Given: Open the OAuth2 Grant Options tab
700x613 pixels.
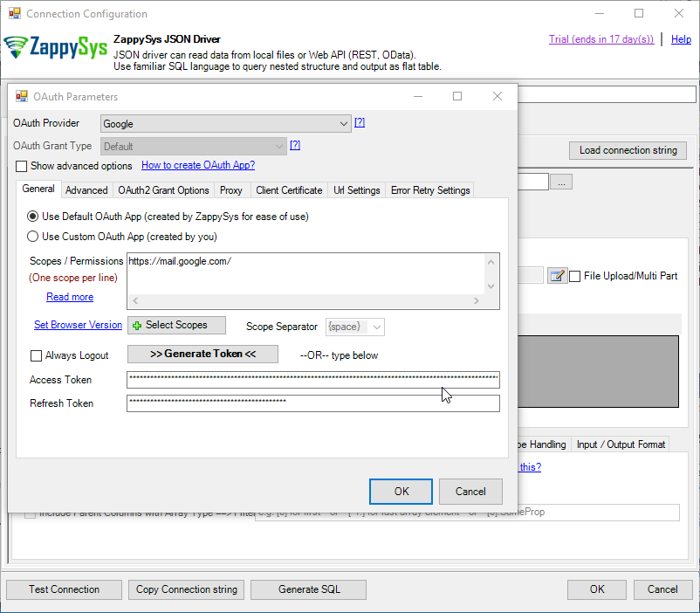Looking at the screenshot, I should coord(163,190).
